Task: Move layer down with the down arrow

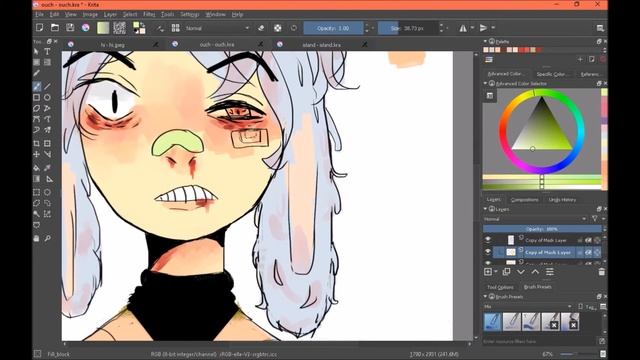Action: (x=521, y=272)
